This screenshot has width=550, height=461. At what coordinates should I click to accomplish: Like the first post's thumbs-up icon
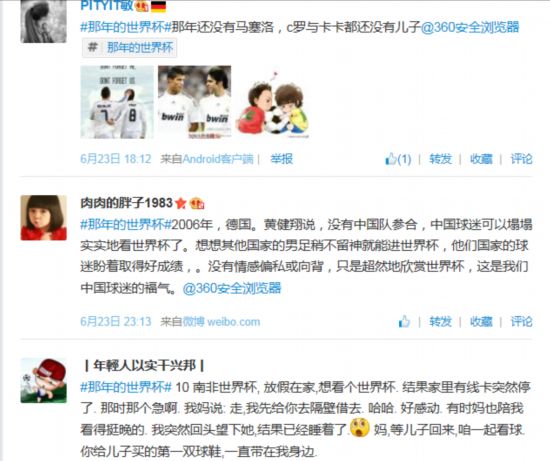click(x=391, y=159)
